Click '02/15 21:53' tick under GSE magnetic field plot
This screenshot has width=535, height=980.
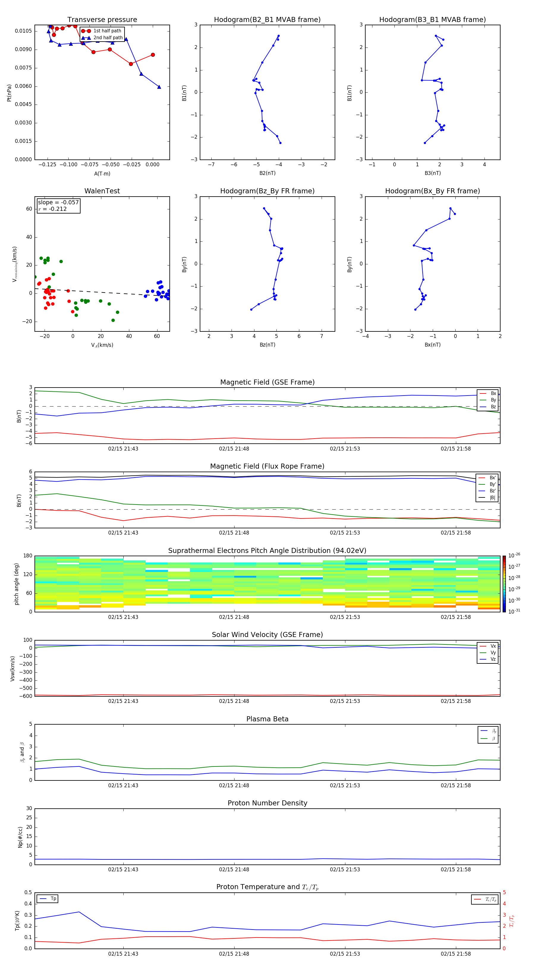coord(344,448)
